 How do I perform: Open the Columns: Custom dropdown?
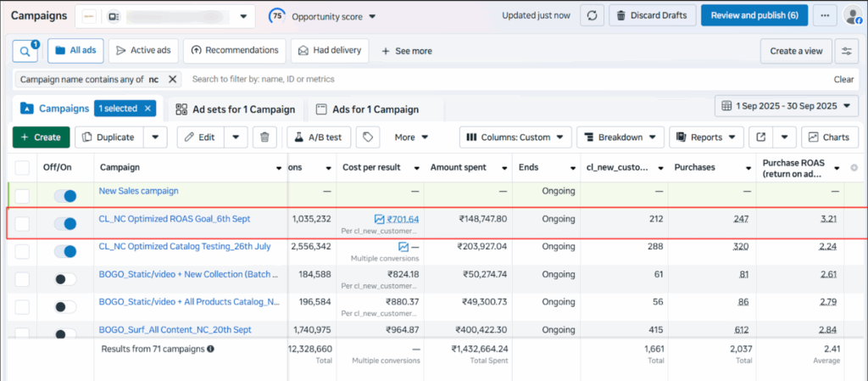pyautogui.click(x=515, y=137)
